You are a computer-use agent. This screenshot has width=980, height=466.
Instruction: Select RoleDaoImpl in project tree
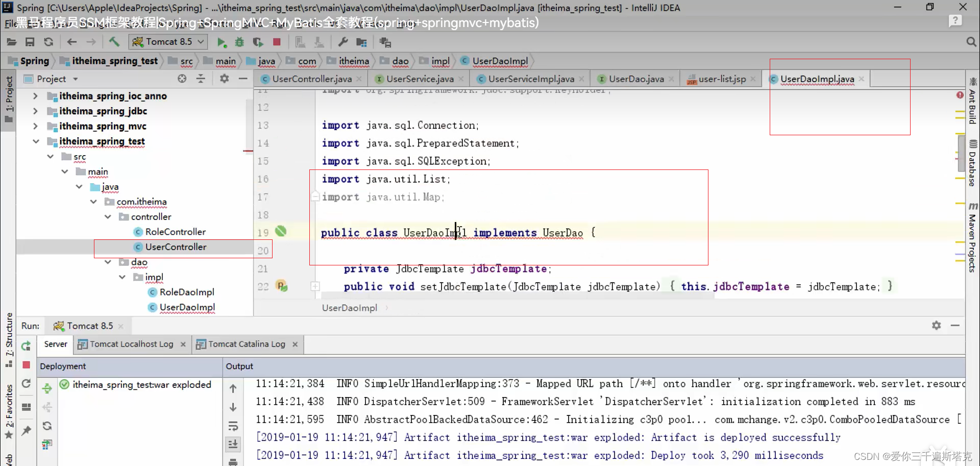point(187,292)
